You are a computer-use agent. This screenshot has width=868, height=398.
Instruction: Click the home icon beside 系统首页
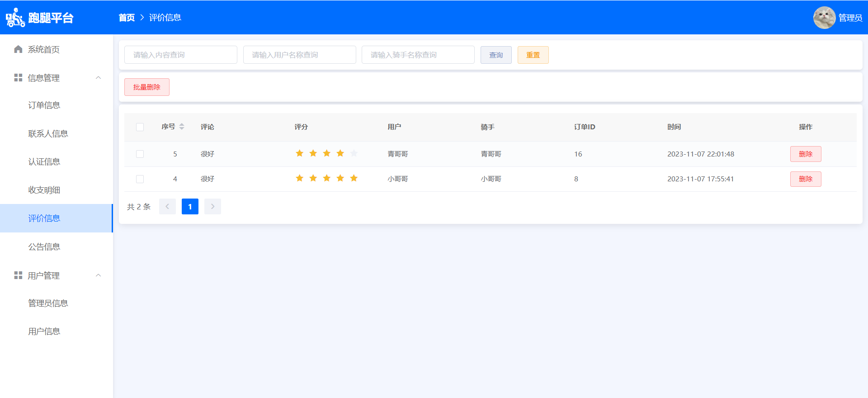[18, 49]
